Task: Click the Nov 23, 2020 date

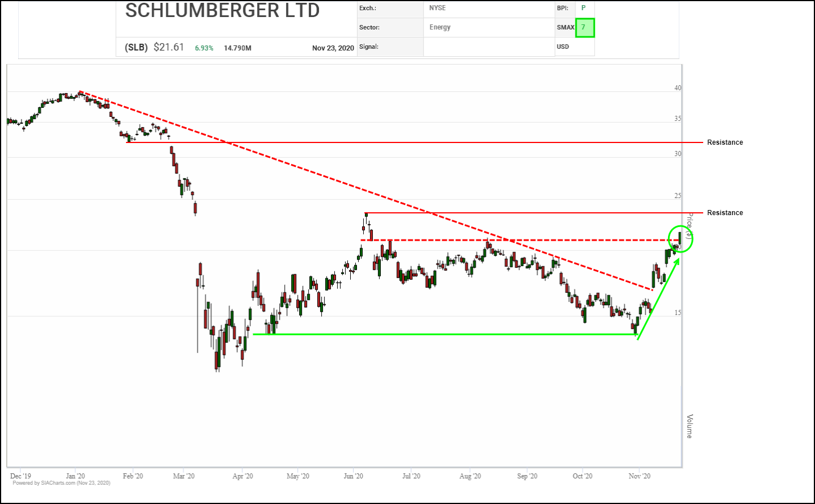Action: click(333, 48)
